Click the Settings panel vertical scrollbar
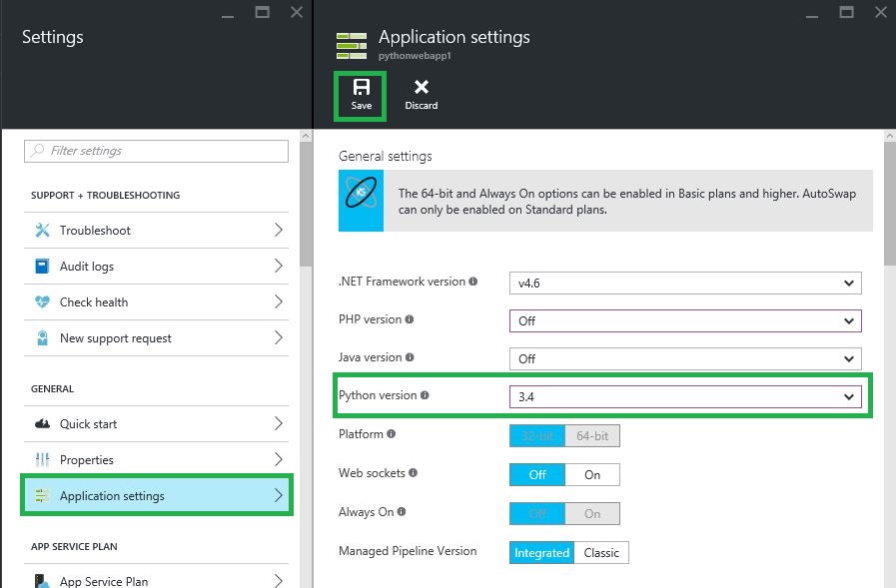Image resolution: width=896 pixels, height=588 pixels. click(306, 205)
